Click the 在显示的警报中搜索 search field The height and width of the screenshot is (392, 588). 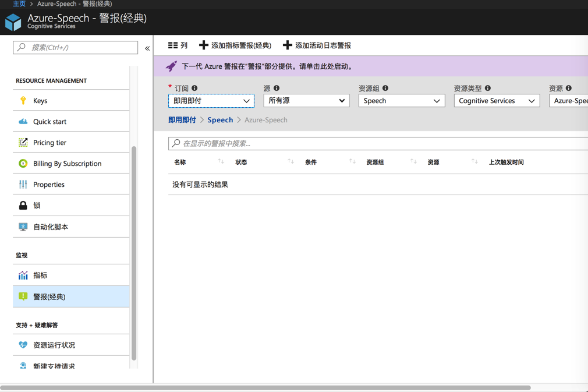(x=378, y=143)
